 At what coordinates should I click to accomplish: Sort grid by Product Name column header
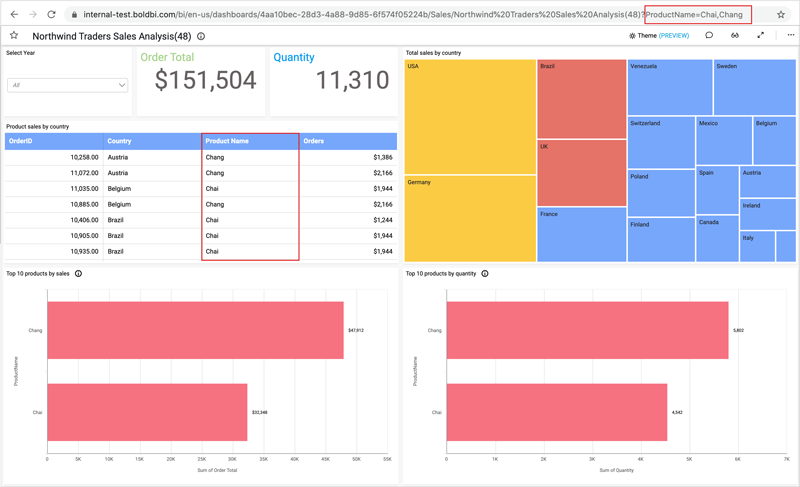[250, 141]
